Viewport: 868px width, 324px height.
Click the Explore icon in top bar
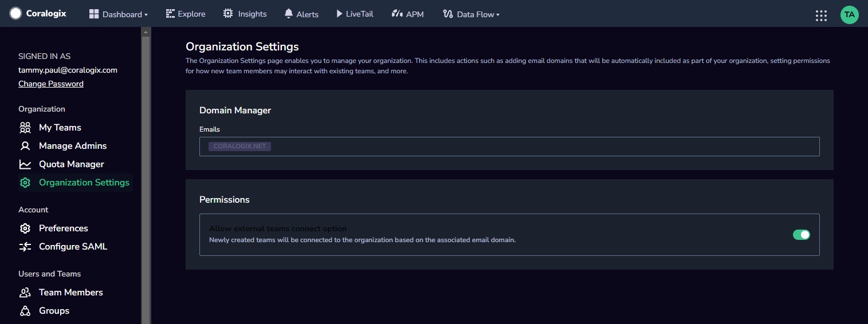(170, 14)
